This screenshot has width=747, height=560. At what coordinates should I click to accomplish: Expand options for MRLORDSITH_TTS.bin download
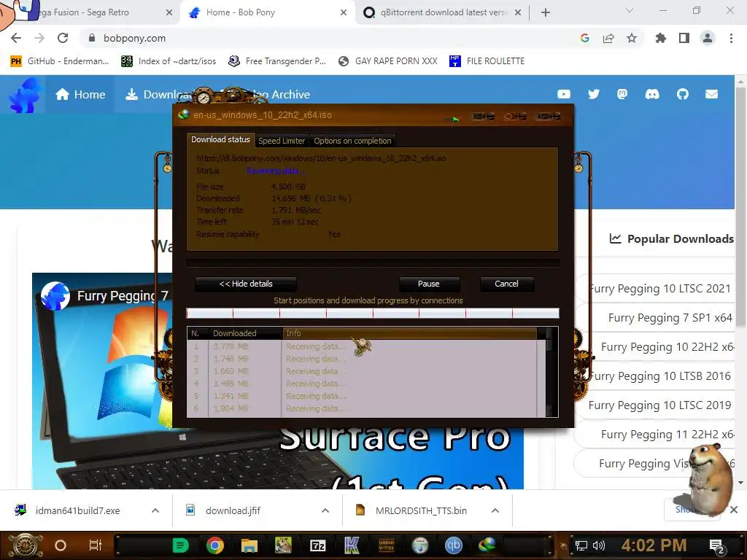[x=495, y=510]
